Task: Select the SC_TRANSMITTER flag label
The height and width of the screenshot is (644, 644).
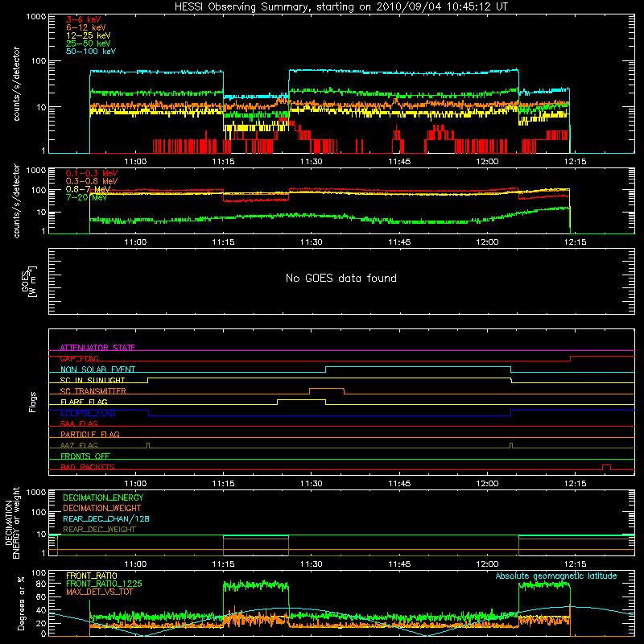Action: 93,391
